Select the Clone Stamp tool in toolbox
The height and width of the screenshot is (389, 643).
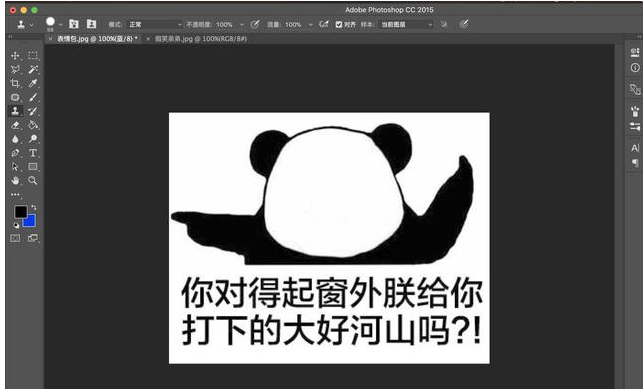coord(15,111)
